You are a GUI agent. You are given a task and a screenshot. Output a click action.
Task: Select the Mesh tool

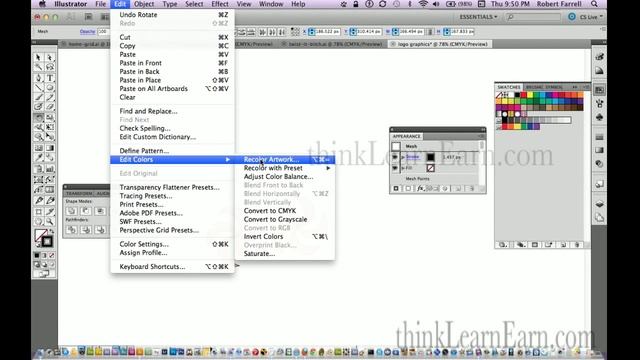point(38,148)
